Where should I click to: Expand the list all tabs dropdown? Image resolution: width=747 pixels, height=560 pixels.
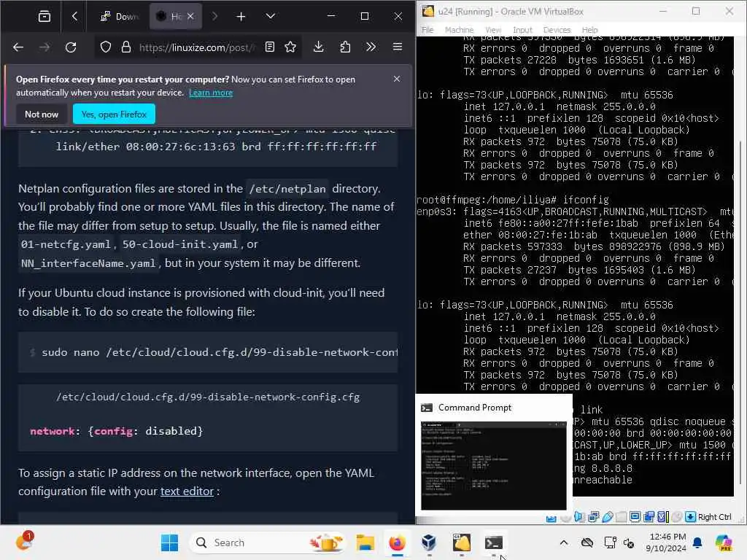pos(270,17)
